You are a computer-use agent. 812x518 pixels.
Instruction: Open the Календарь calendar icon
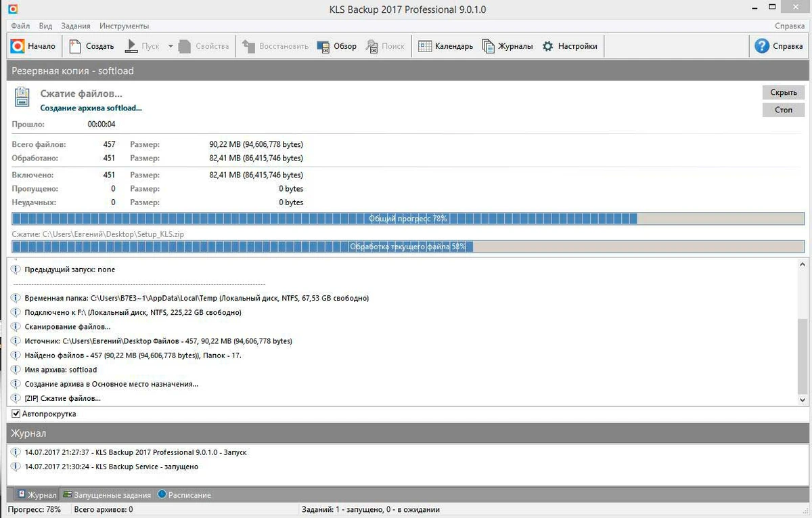(x=425, y=46)
